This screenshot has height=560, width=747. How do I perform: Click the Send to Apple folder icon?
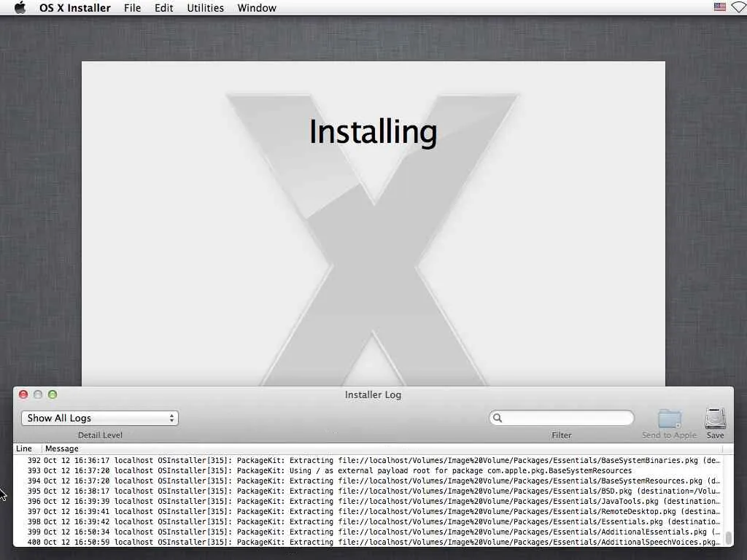point(670,419)
